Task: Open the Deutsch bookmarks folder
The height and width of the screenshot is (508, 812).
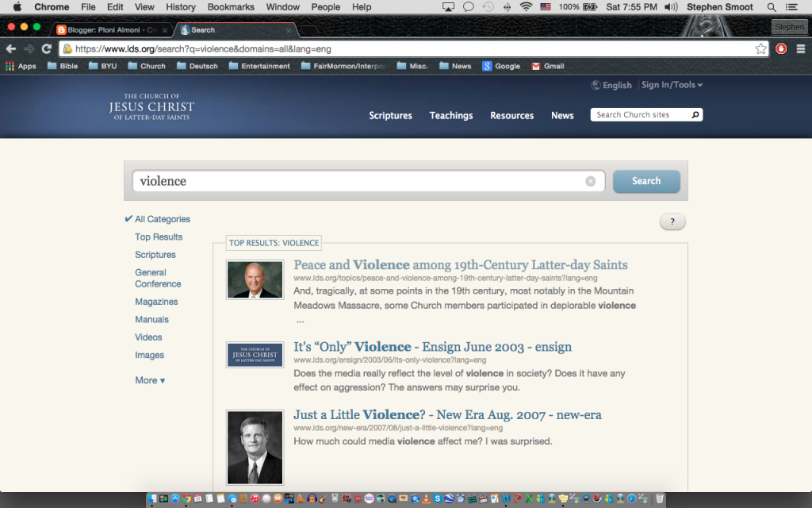Action: [197, 66]
